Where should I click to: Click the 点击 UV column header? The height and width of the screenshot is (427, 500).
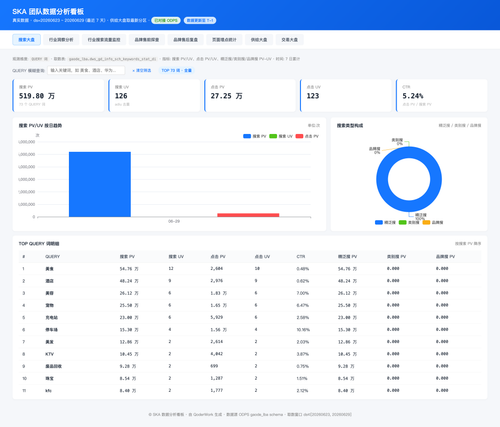262,257
